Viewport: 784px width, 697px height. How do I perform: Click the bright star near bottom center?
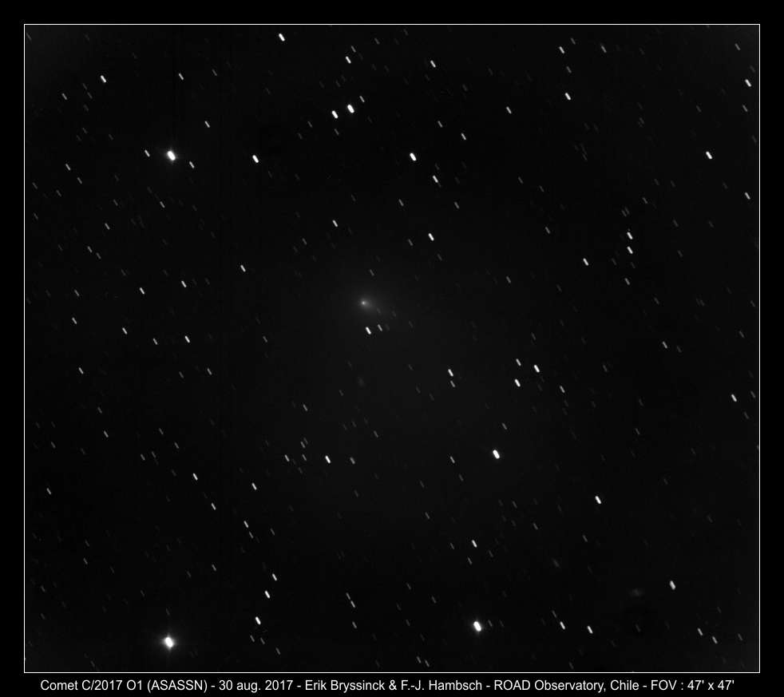(477, 626)
